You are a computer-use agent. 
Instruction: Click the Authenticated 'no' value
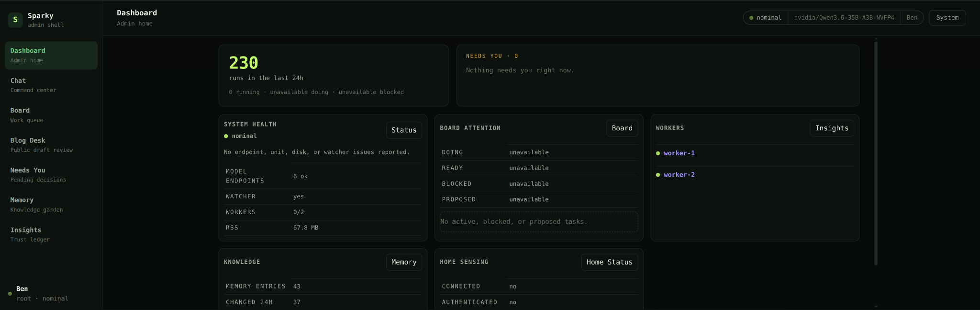click(512, 302)
